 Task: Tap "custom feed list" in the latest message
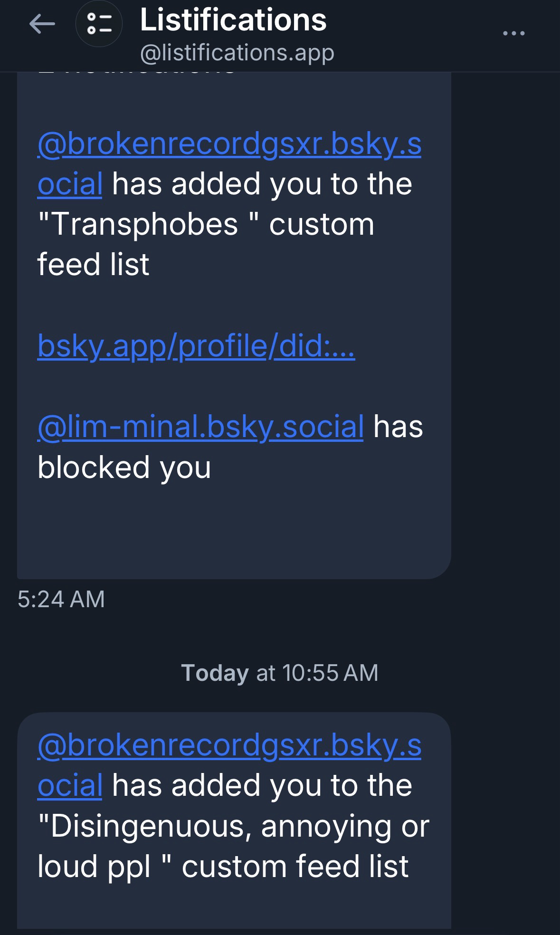point(295,867)
